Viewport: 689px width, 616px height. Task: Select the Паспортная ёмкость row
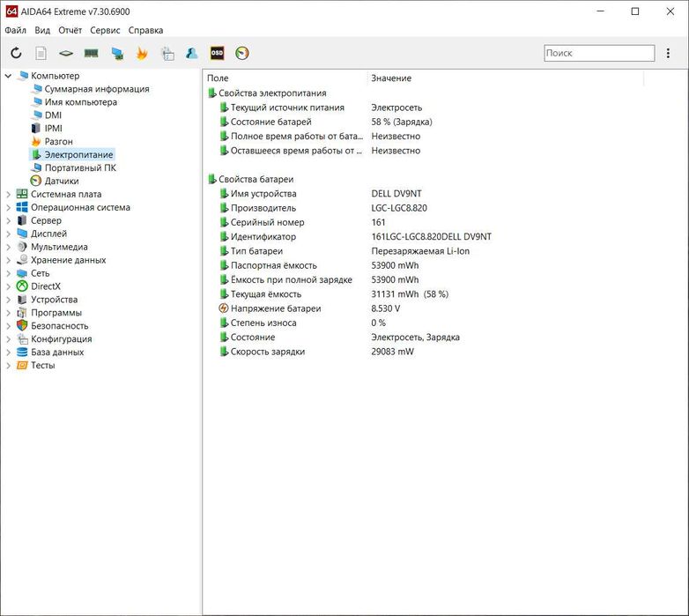pyautogui.click(x=319, y=265)
